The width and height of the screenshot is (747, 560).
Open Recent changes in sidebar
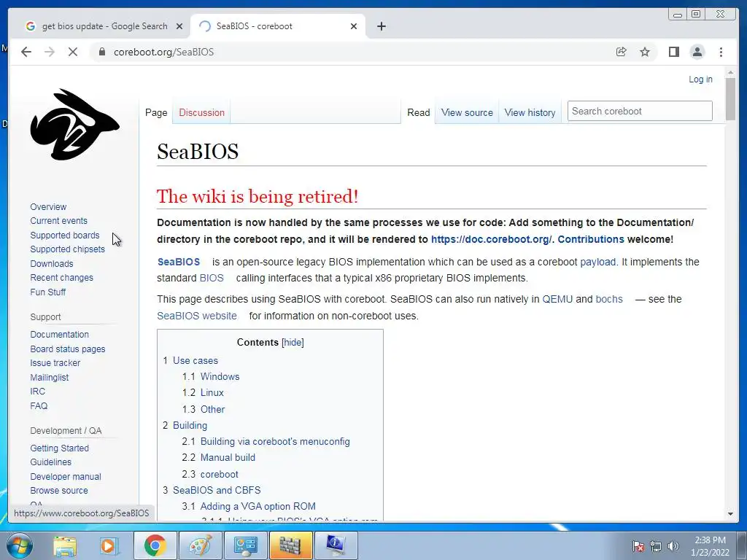coord(61,278)
